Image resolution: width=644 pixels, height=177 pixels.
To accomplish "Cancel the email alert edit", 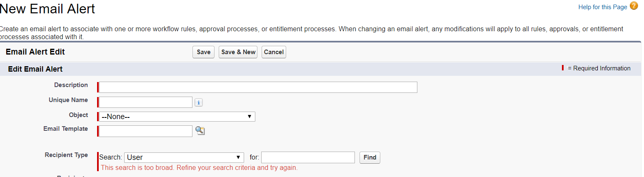I will [274, 52].
